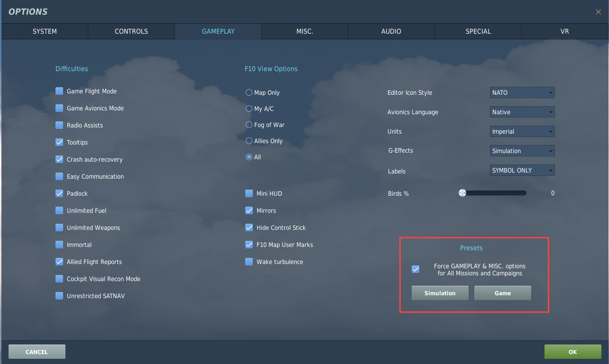Image resolution: width=609 pixels, height=364 pixels.
Task: Choose My A/C radio option
Action: pos(249,109)
